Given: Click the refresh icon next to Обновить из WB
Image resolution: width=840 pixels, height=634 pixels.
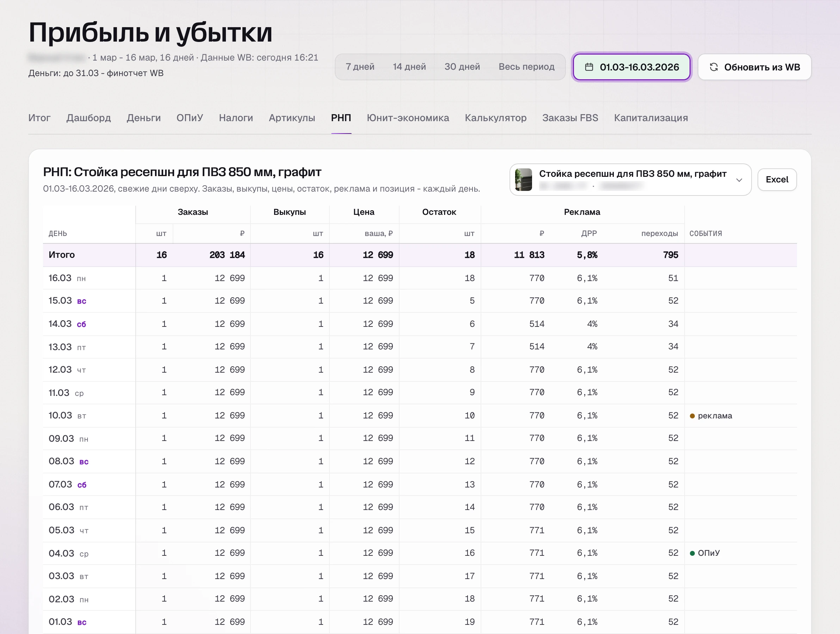Looking at the screenshot, I should coord(714,67).
